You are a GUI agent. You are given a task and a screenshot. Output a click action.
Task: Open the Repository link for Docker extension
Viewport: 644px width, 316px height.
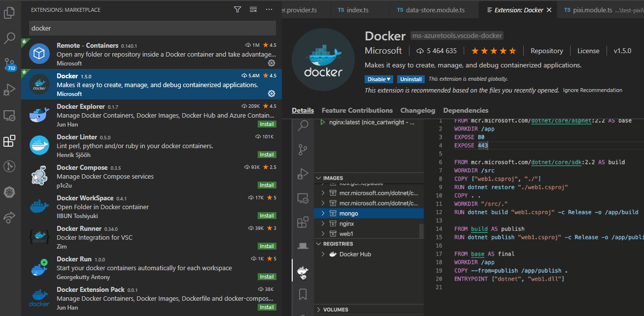coord(546,50)
